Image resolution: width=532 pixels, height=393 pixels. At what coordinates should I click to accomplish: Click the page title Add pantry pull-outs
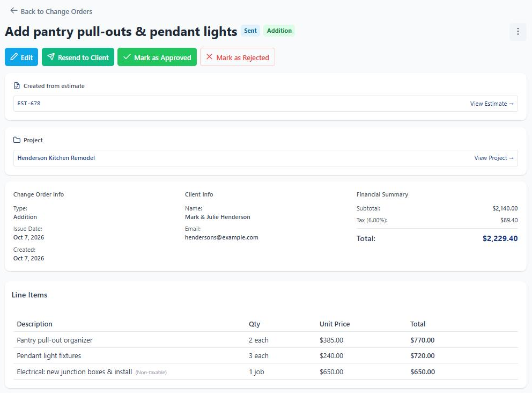pos(121,31)
